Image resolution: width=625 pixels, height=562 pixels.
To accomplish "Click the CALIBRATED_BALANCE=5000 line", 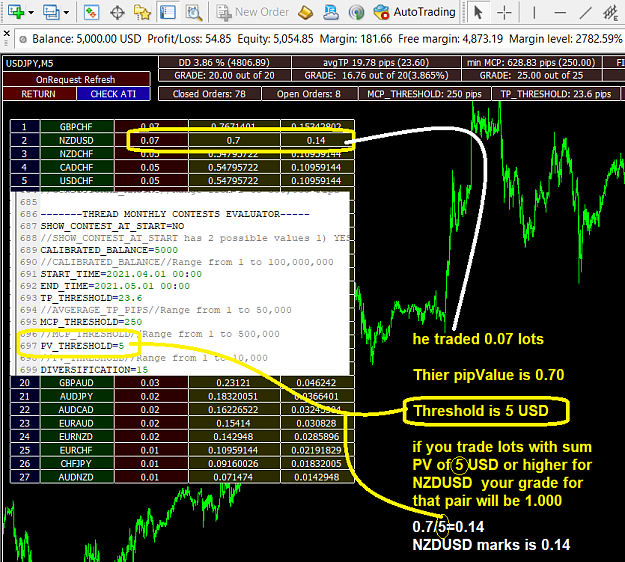I will pos(109,250).
